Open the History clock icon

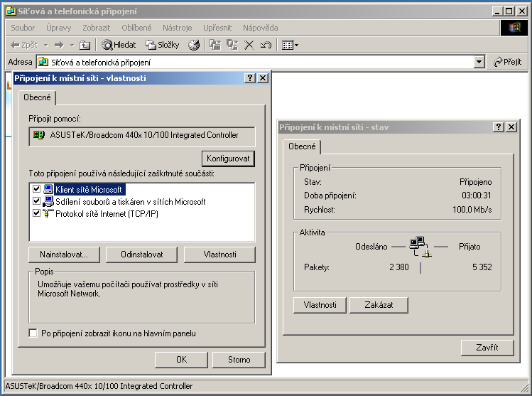(194, 45)
